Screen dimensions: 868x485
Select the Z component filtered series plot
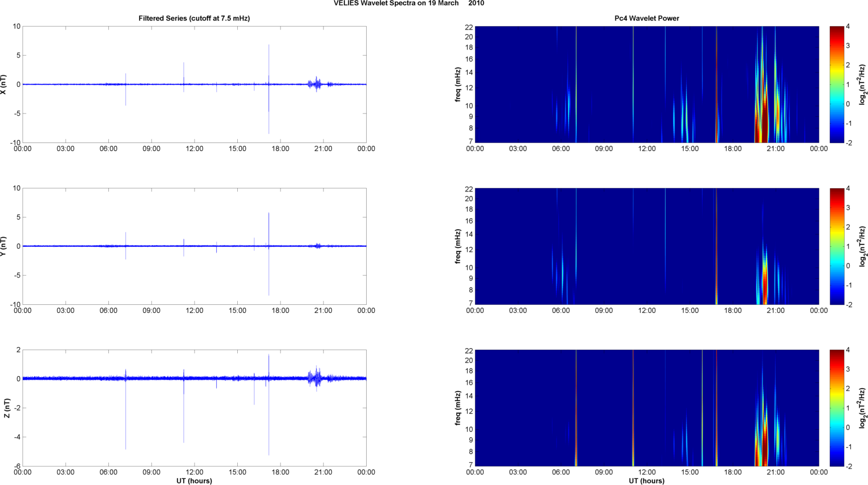(x=194, y=408)
